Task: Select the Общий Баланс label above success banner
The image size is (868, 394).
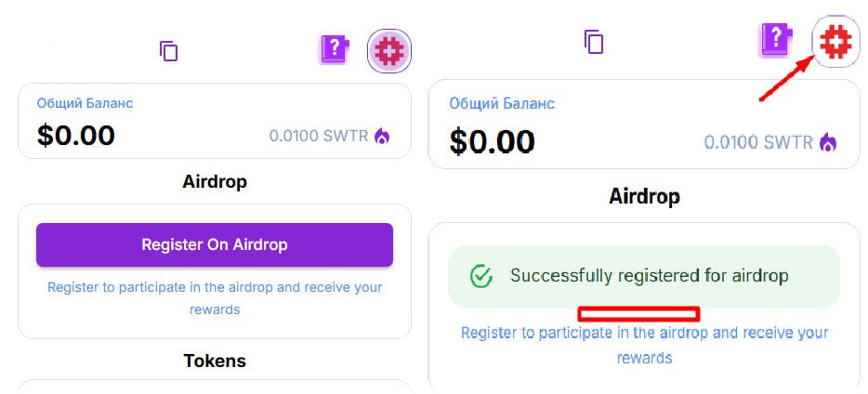Action: [502, 103]
